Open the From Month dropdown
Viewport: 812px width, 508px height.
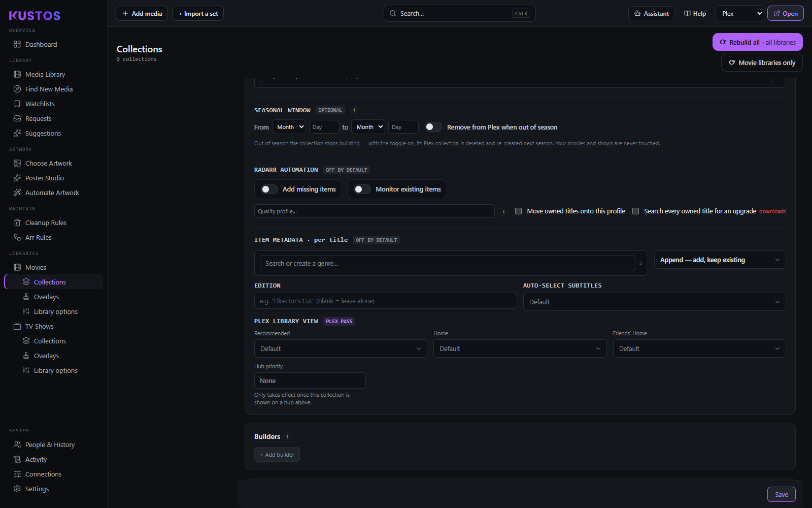click(x=289, y=127)
